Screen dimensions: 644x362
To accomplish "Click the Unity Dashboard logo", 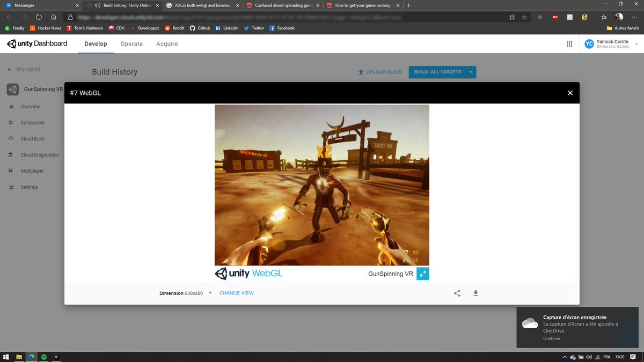I will coord(37,44).
